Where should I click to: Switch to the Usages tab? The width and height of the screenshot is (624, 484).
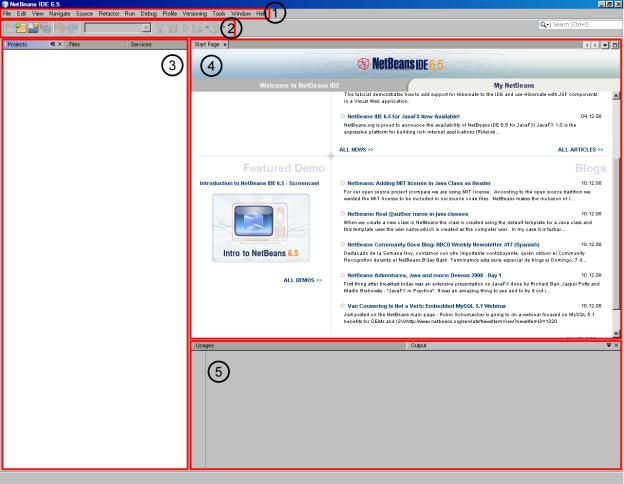pos(205,345)
